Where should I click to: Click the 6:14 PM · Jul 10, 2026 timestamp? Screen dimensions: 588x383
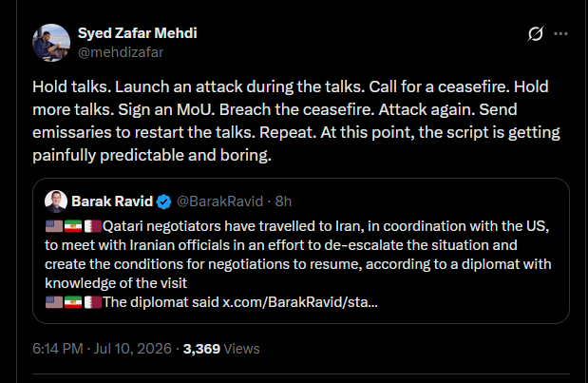pos(102,349)
